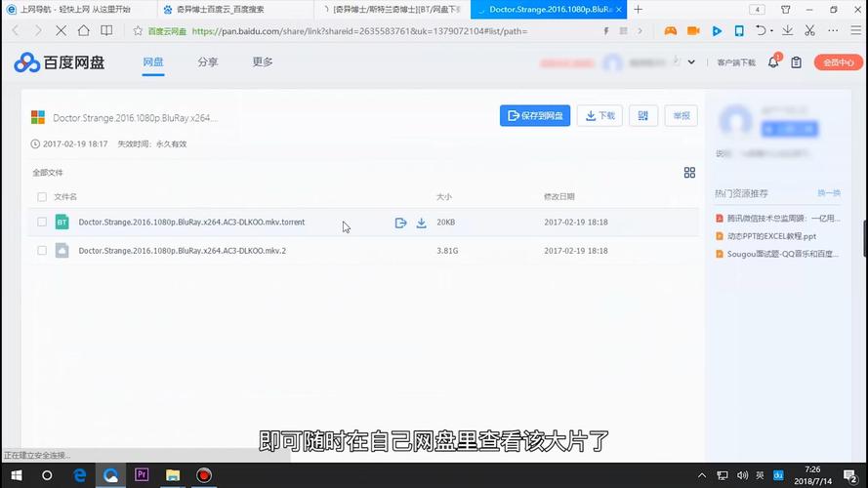Open the browser downloads icon
Viewport: 868px width, 488px height.
787,31
